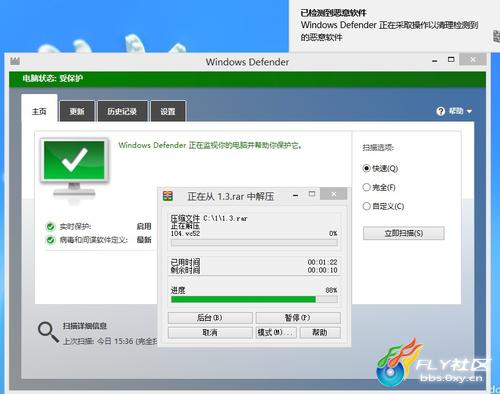
Task: Select the 完全(F) full scan option
Action: 366,187
